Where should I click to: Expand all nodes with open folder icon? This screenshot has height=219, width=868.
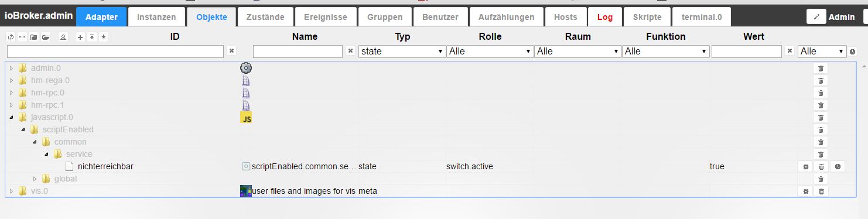tap(45, 37)
